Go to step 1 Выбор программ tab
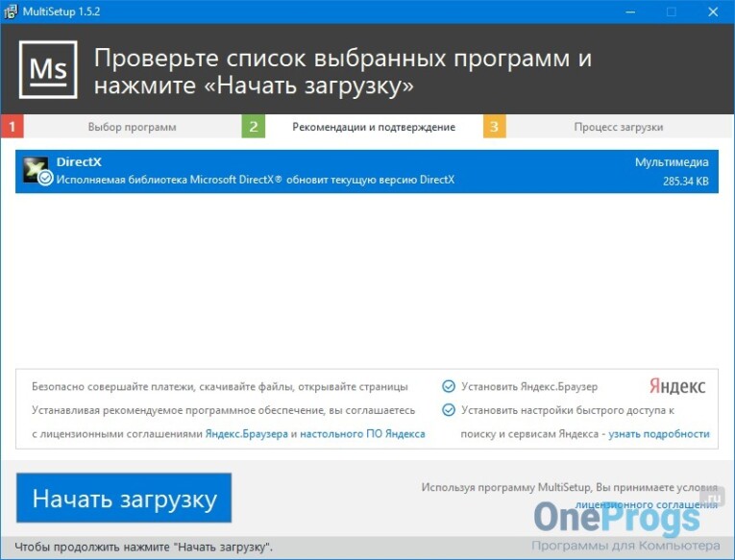 click(x=133, y=127)
